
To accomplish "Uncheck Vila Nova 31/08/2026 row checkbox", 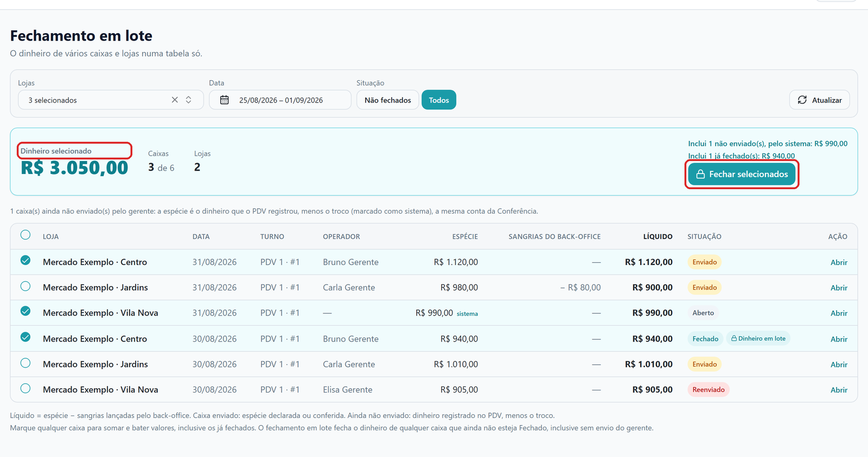I will pos(25,311).
